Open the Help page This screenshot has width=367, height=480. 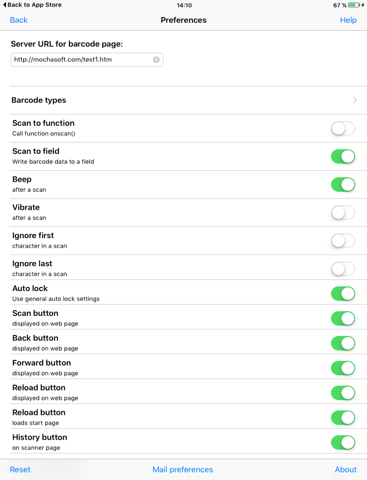(x=348, y=20)
